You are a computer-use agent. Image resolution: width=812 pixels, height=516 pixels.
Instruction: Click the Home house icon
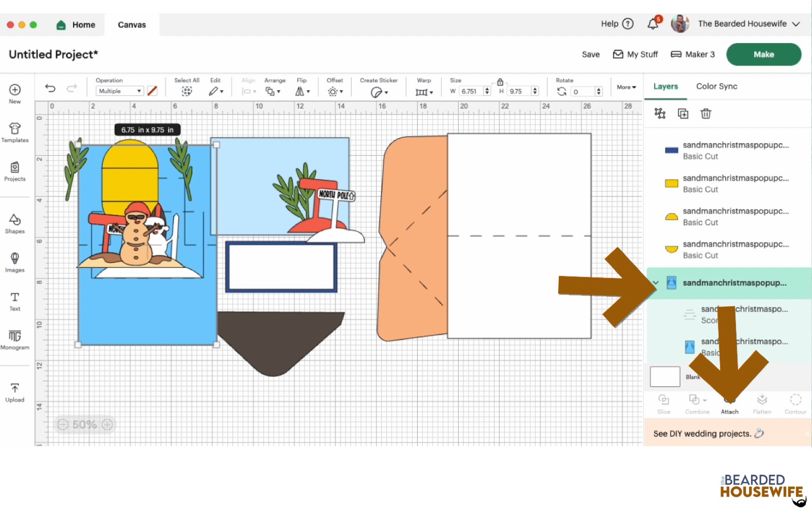[61, 25]
